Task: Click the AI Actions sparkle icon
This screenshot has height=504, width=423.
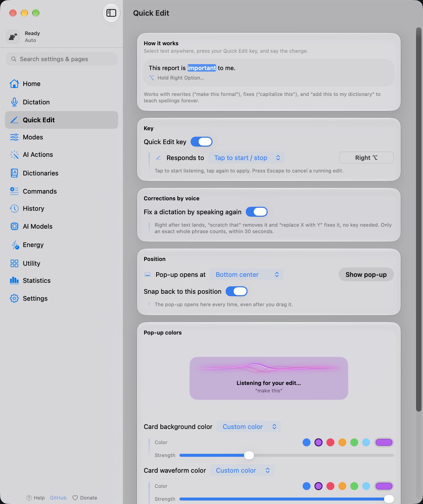Action: pyautogui.click(x=14, y=155)
